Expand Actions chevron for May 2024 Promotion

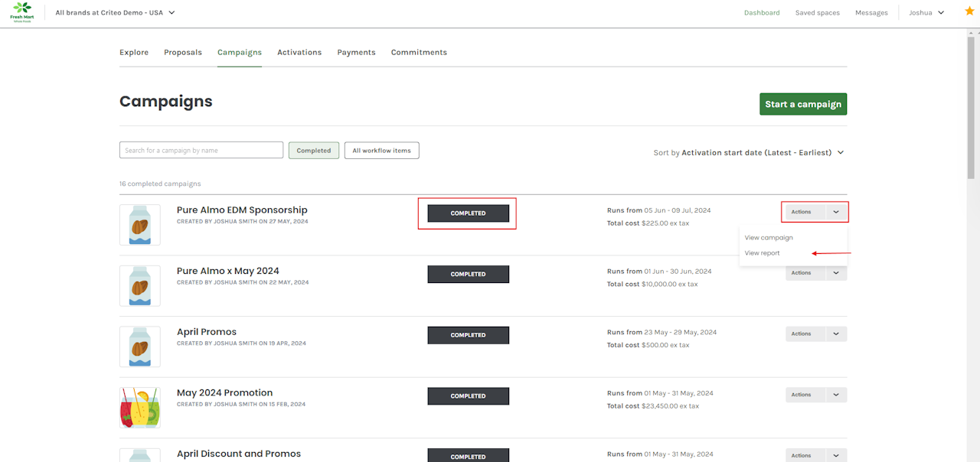836,395
